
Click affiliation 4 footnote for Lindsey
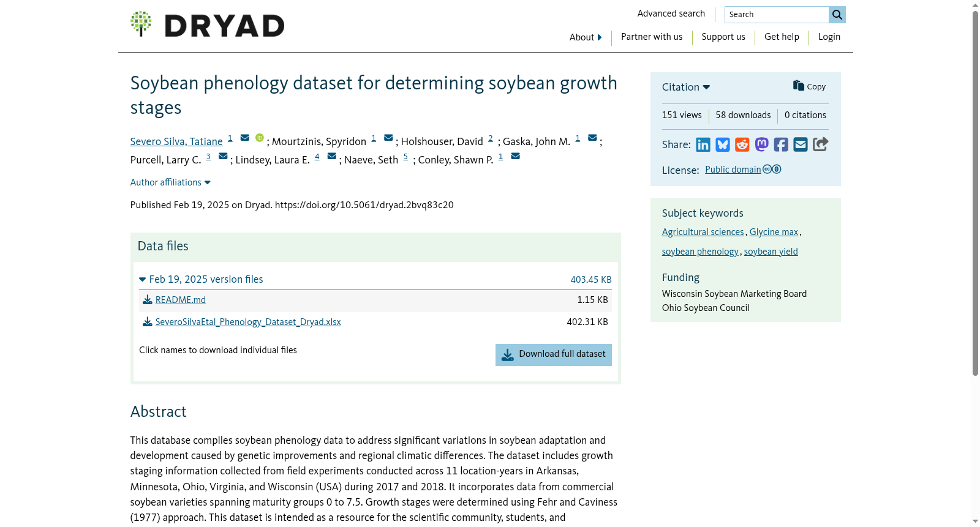point(317,157)
